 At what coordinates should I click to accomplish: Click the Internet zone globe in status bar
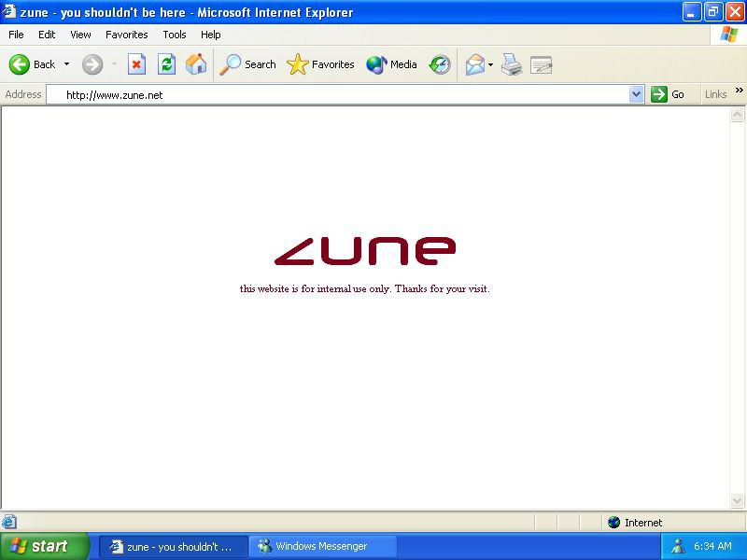pos(614,523)
